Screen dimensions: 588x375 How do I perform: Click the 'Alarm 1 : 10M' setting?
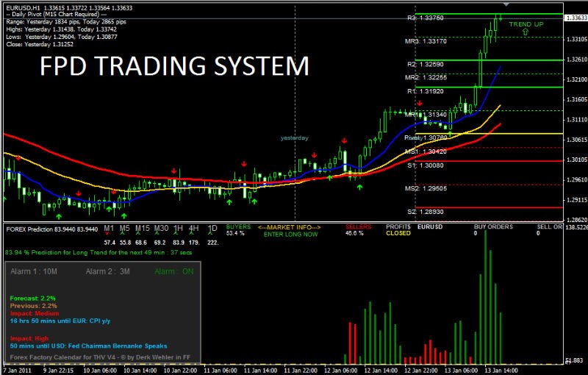coord(34,271)
